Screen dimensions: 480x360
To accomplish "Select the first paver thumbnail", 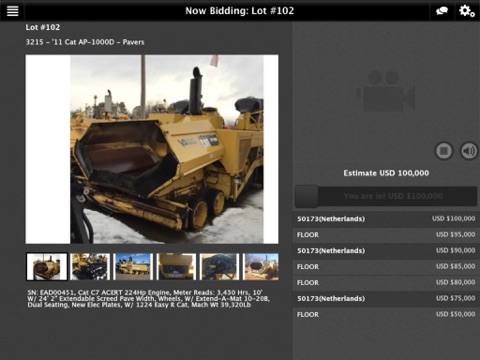I will (47, 267).
